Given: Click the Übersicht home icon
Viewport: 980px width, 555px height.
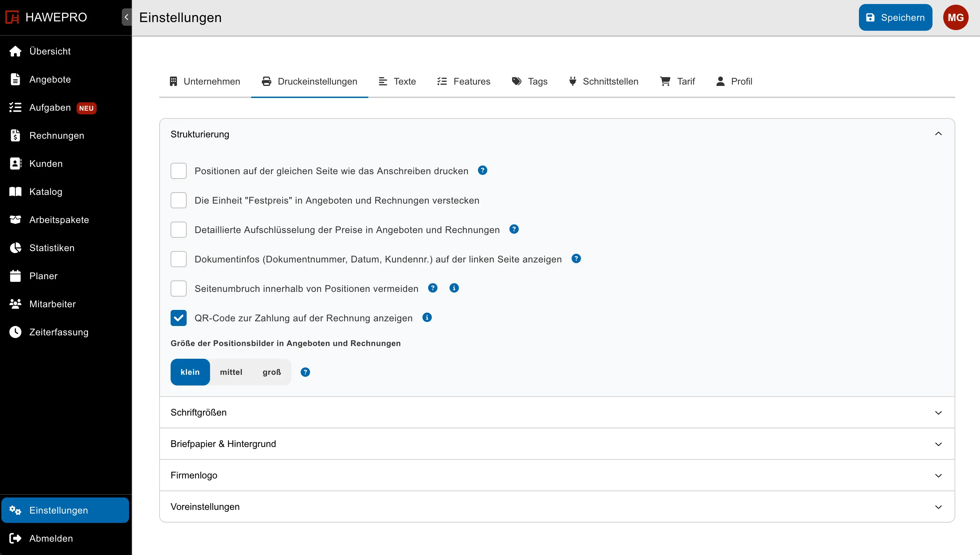Looking at the screenshot, I should coord(15,51).
